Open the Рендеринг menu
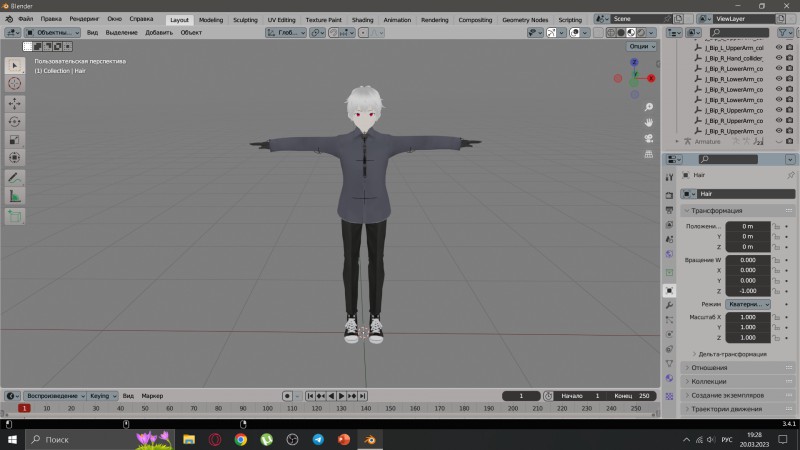Viewport: 800px width, 450px height. click(84, 19)
